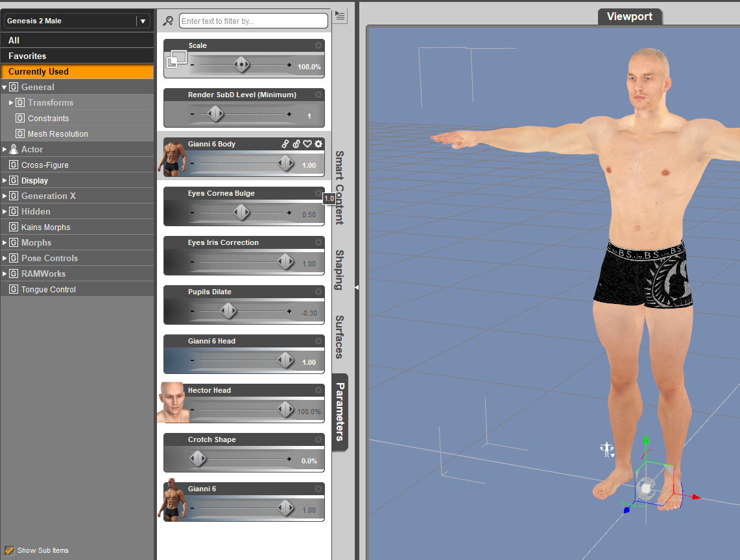Click link icon on Gianni 6 Body

(285, 144)
